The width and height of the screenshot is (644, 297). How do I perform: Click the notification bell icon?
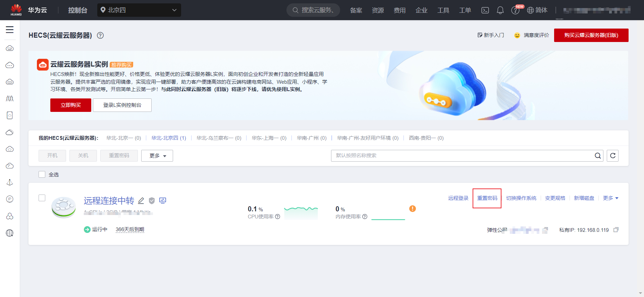[x=500, y=10]
